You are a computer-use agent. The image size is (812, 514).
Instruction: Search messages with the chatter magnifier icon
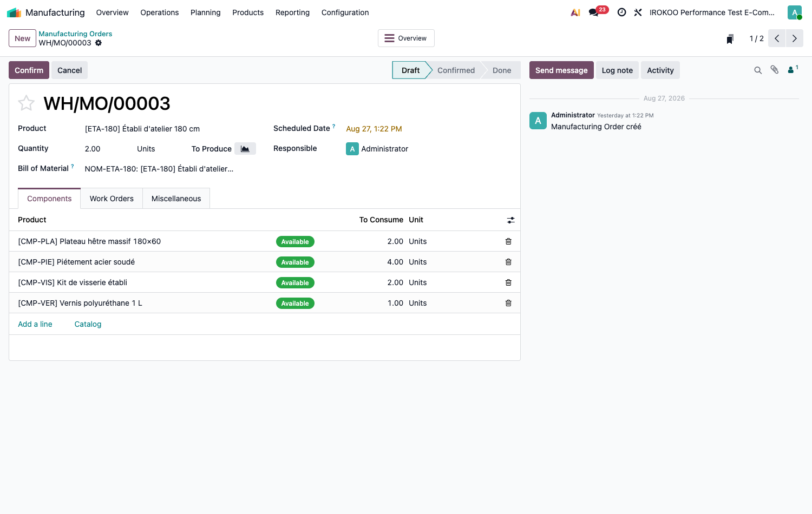tap(758, 70)
